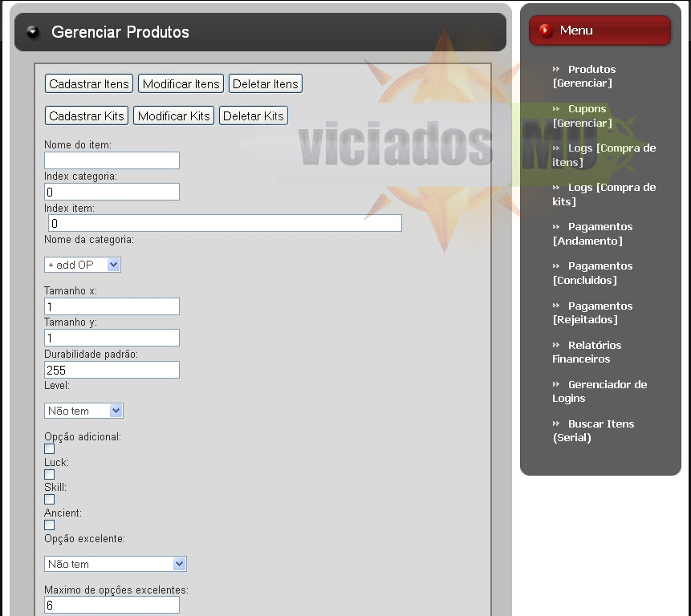Viewport: 691px width, 616px height.
Task: Click the red Menu header icon
Action: (546, 30)
